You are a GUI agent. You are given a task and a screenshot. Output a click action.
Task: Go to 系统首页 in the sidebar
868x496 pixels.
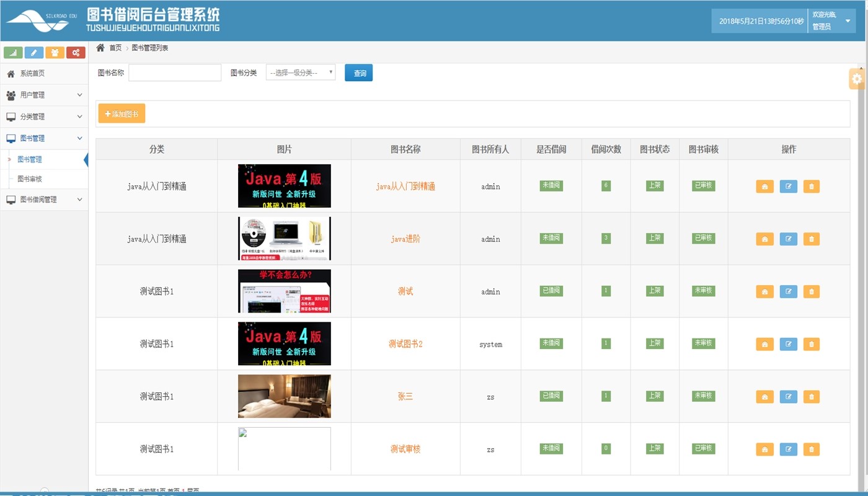[32, 74]
